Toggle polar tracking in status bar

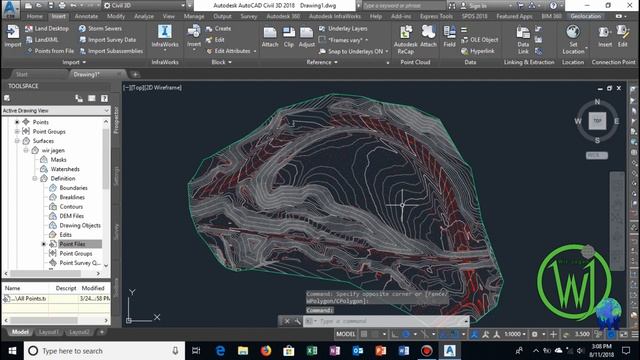click(x=406, y=334)
